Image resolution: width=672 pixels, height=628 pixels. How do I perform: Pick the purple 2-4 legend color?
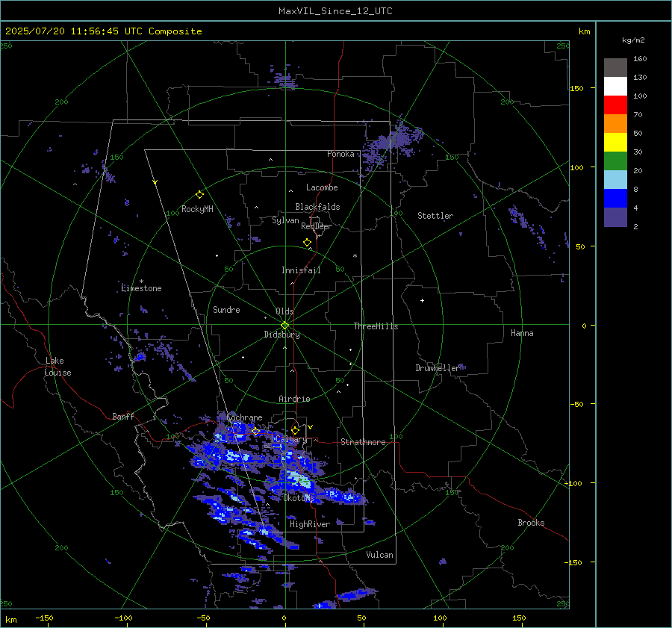[615, 217]
